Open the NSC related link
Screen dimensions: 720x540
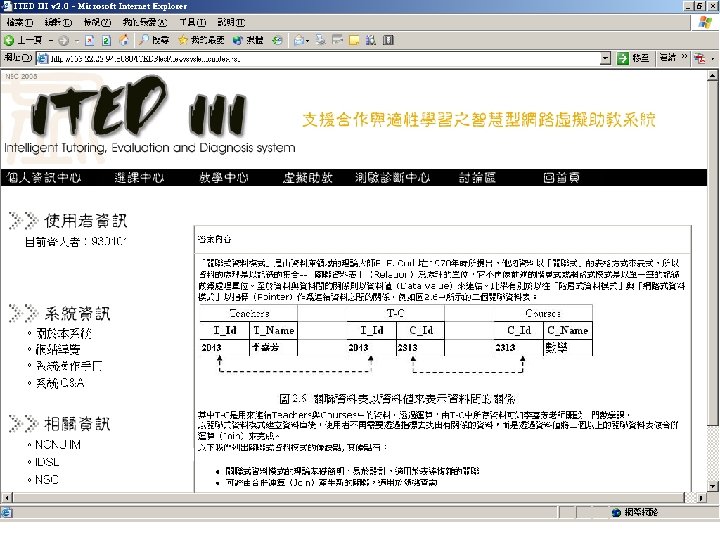tap(46, 479)
